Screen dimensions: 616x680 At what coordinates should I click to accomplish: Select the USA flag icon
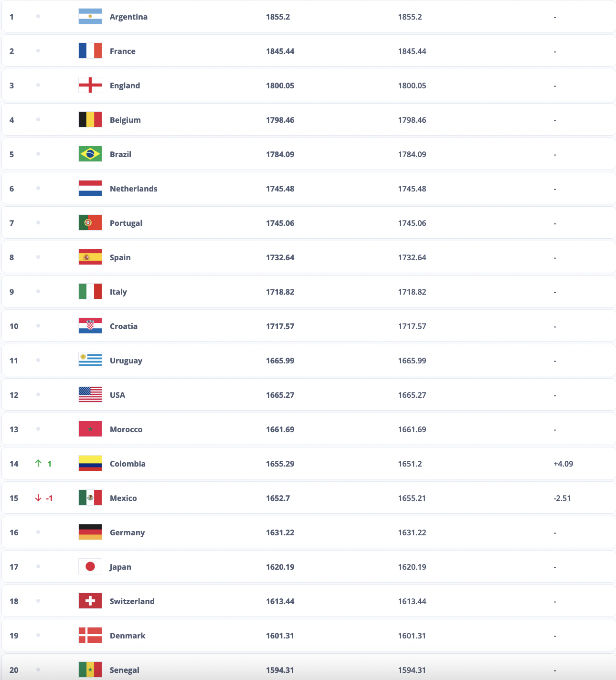(x=90, y=394)
